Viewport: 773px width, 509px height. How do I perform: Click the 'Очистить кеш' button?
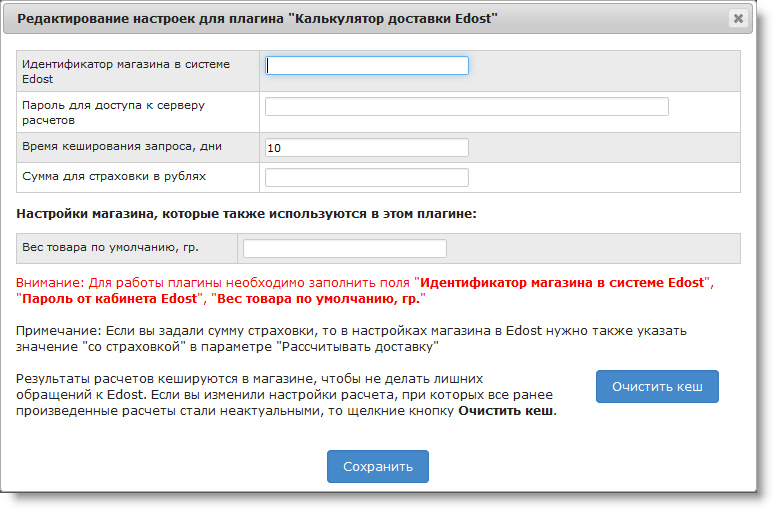point(657,387)
